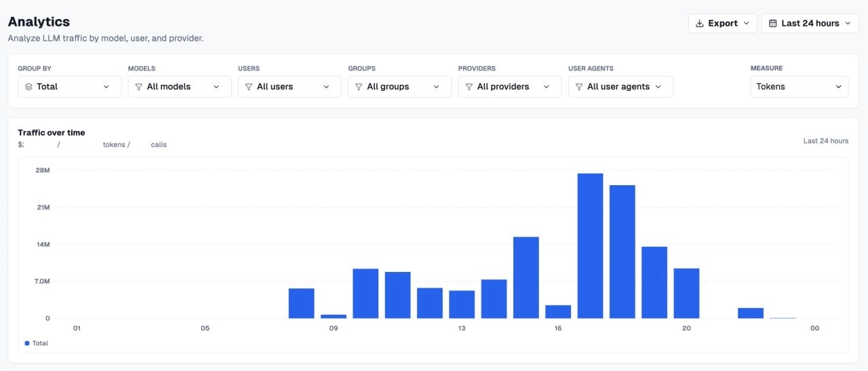Click the layers icon in Group By
This screenshot has width=868, height=371.
[x=28, y=87]
